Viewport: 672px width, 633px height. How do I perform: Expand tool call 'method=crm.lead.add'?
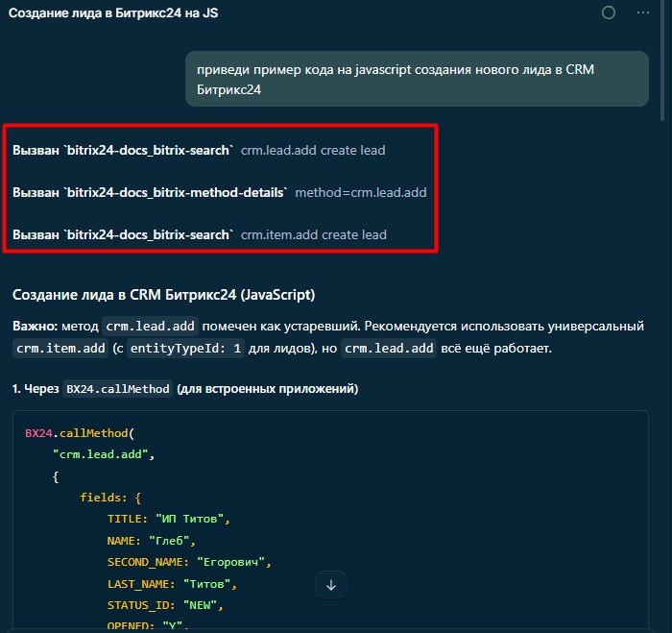coord(220,192)
